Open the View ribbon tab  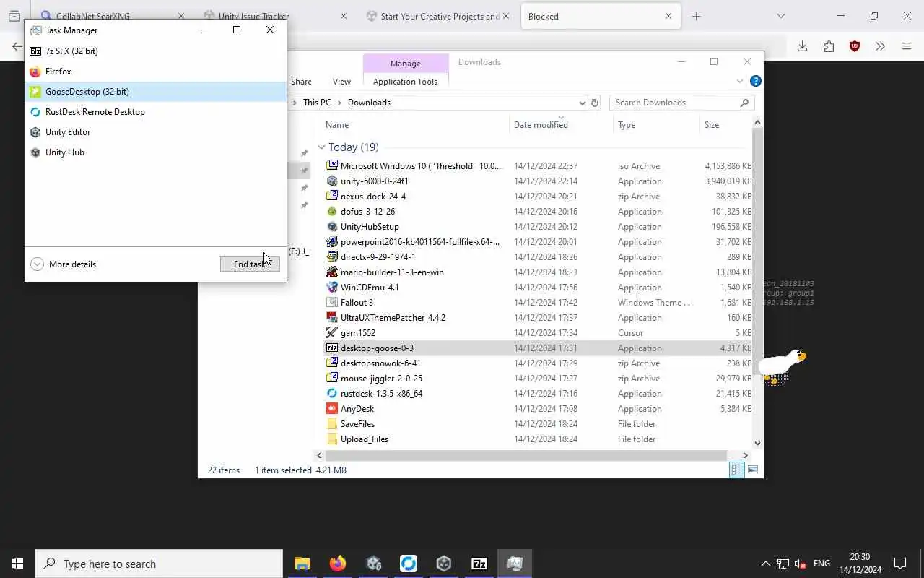[x=341, y=82]
